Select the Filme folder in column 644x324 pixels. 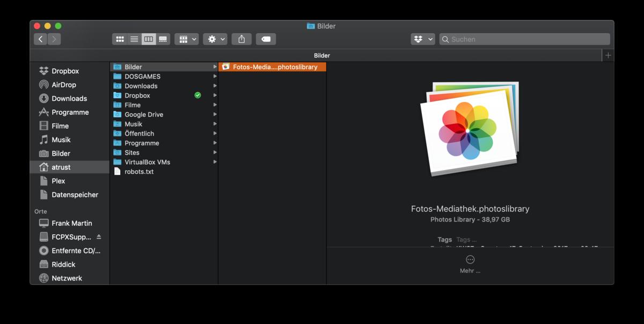pos(164,105)
